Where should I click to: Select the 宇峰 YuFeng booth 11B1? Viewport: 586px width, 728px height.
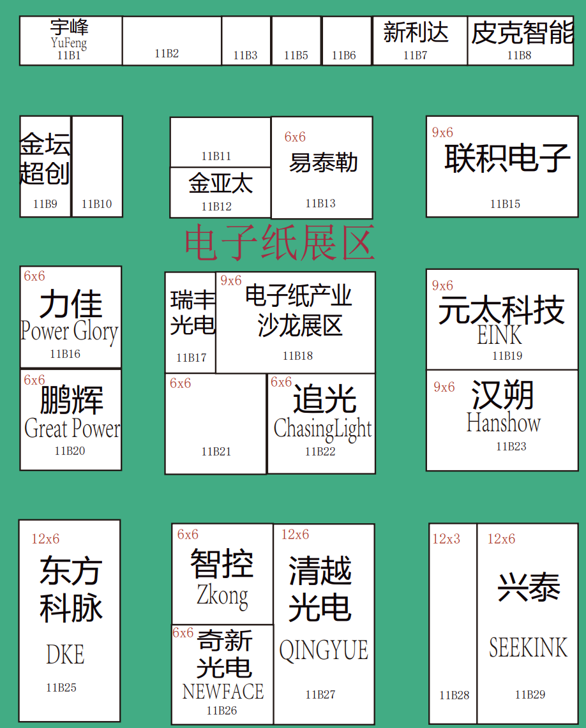click(x=71, y=41)
